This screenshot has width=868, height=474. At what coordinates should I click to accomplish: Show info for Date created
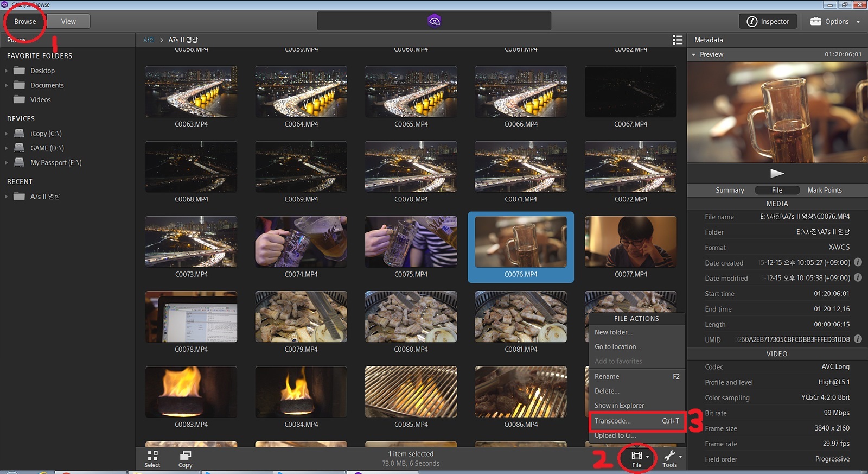858,262
